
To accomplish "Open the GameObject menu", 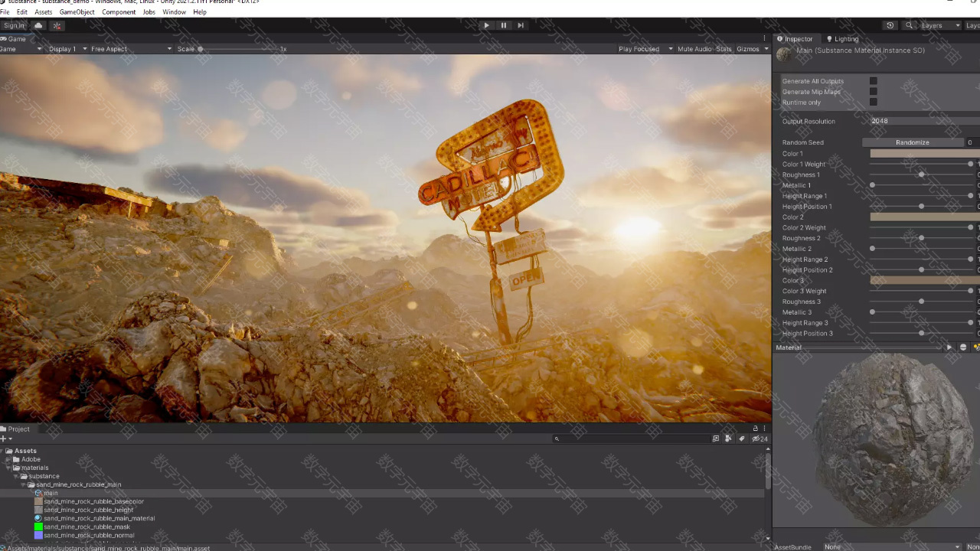I will tap(77, 12).
